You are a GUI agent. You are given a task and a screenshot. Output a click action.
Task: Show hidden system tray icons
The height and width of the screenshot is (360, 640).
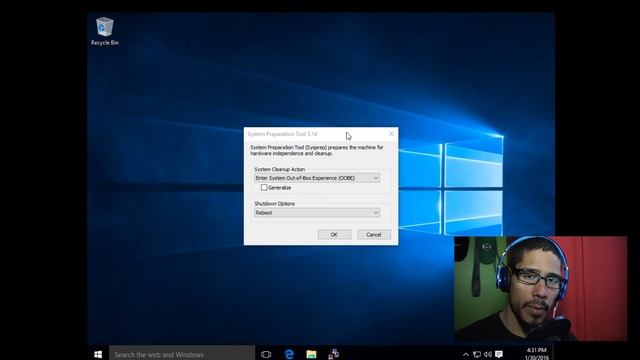[x=465, y=354]
